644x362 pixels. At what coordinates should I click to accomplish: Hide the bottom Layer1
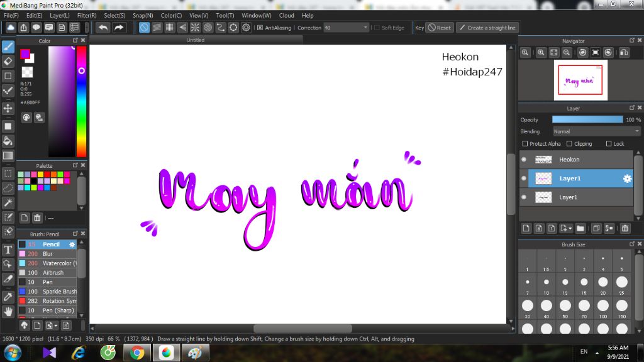[524, 197]
